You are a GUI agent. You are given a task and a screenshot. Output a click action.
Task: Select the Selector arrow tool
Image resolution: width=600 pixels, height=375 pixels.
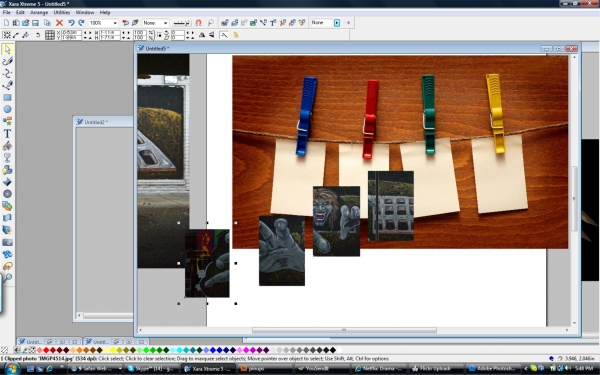pos(7,49)
